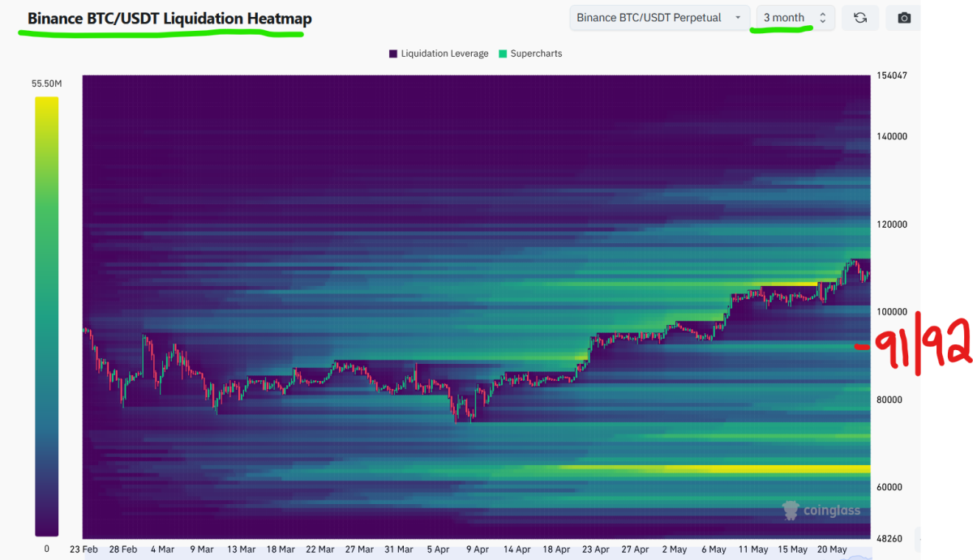
Task: Click the 14 Apr date axis label
Action: tap(517, 549)
